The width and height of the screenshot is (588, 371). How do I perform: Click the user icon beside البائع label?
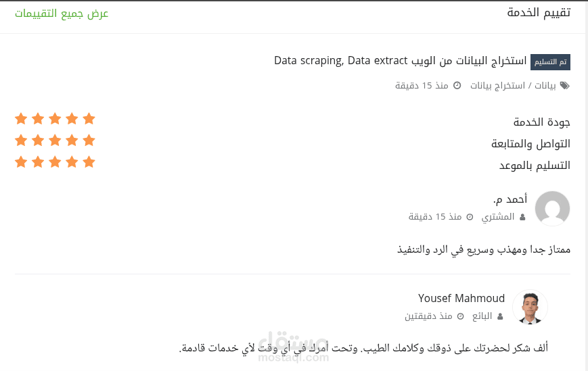pyautogui.click(x=500, y=316)
